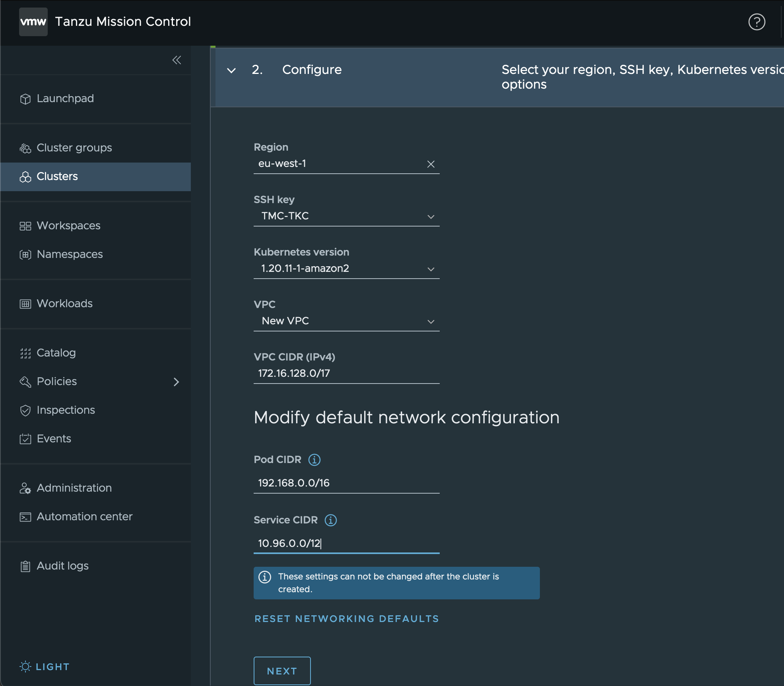
Task: Click the Inspections shield icon
Action: pyautogui.click(x=25, y=410)
